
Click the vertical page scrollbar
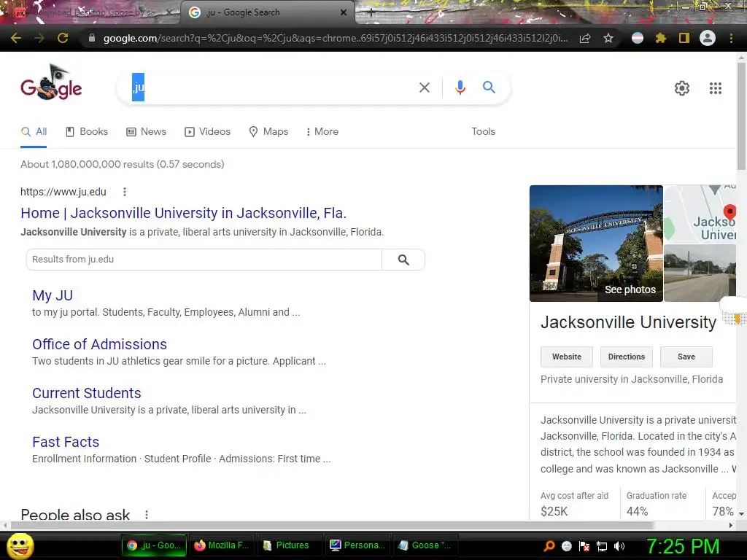[x=741, y=114]
